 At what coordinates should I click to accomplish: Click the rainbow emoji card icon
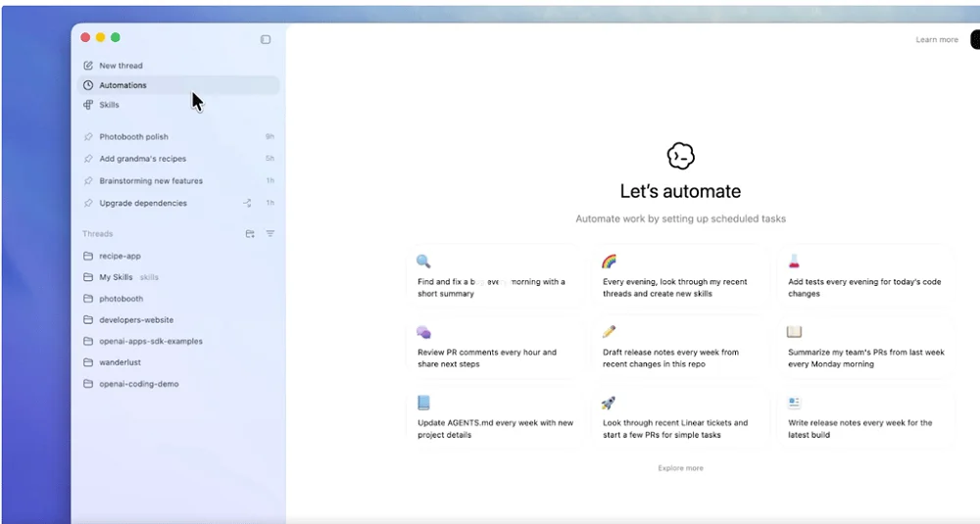click(x=609, y=262)
